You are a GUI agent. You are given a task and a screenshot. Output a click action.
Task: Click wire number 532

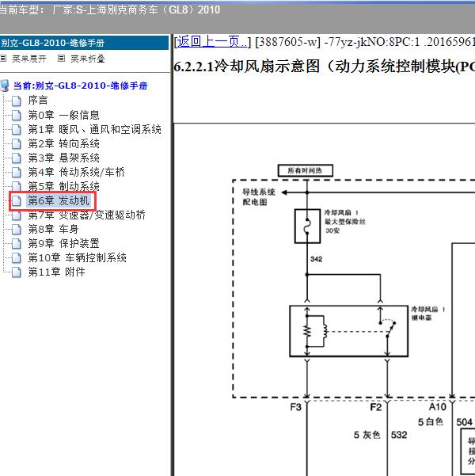coord(399,435)
